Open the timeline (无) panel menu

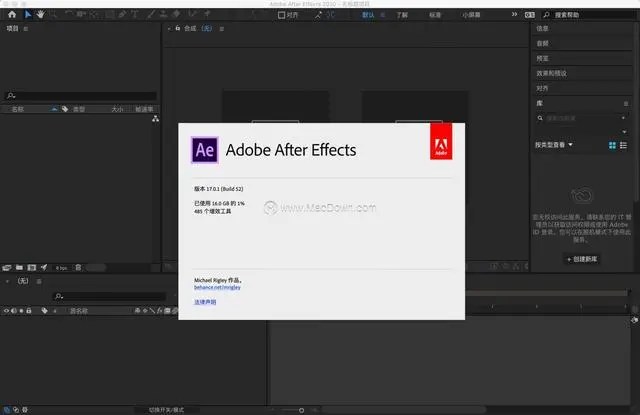(39, 281)
